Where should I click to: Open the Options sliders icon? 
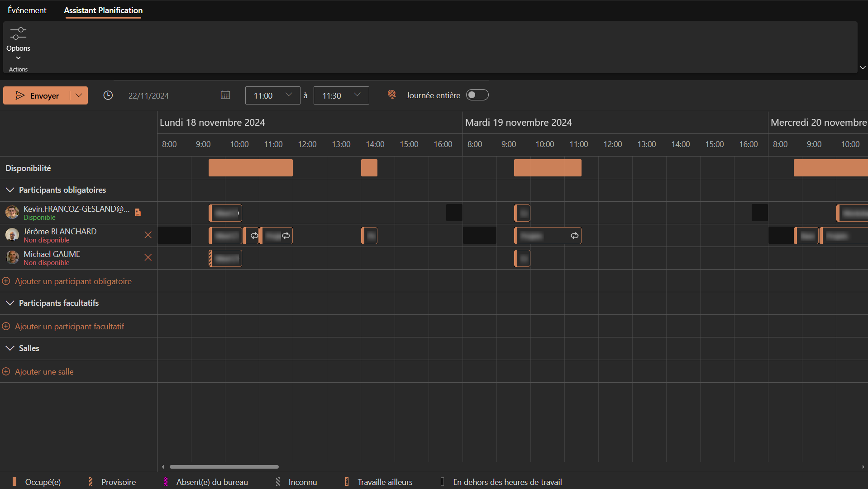point(18,34)
